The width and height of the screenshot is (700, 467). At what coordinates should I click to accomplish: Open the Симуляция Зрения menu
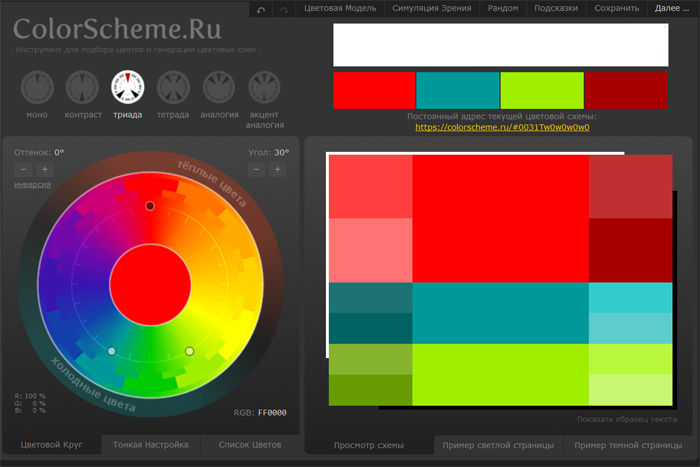click(432, 8)
